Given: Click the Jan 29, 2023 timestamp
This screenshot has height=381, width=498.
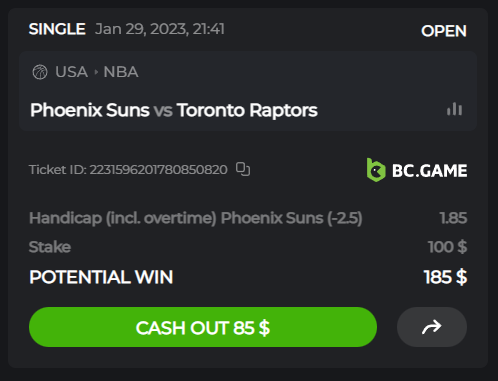Looking at the screenshot, I should coord(160,29).
